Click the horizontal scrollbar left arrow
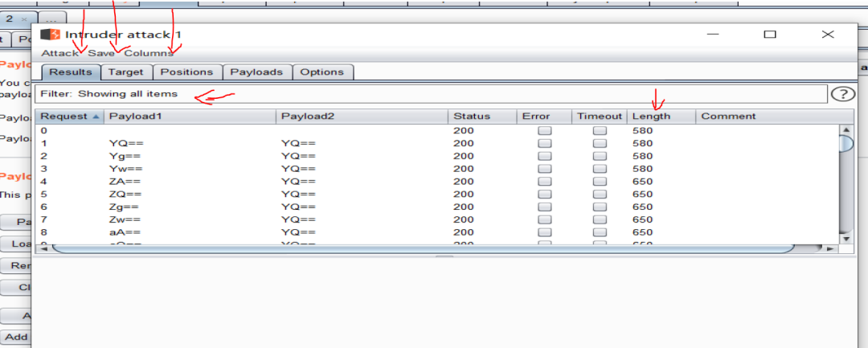Image resolution: width=868 pixels, height=348 pixels. click(44, 249)
